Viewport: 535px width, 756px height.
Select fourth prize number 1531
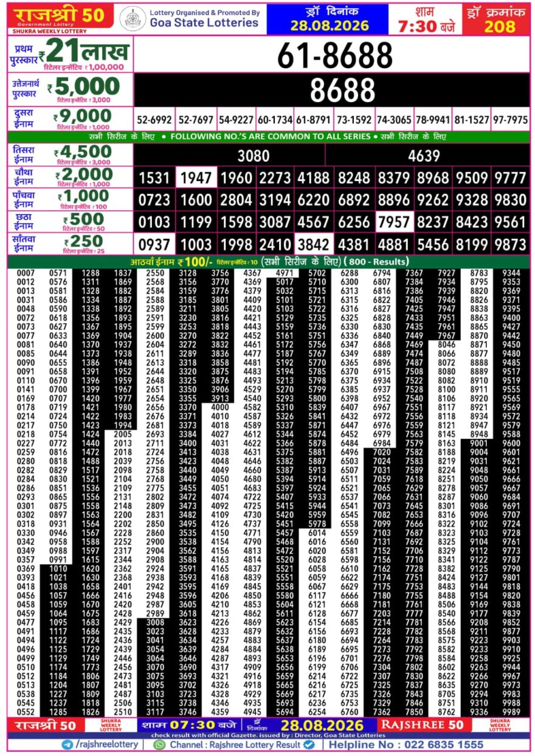tap(154, 178)
